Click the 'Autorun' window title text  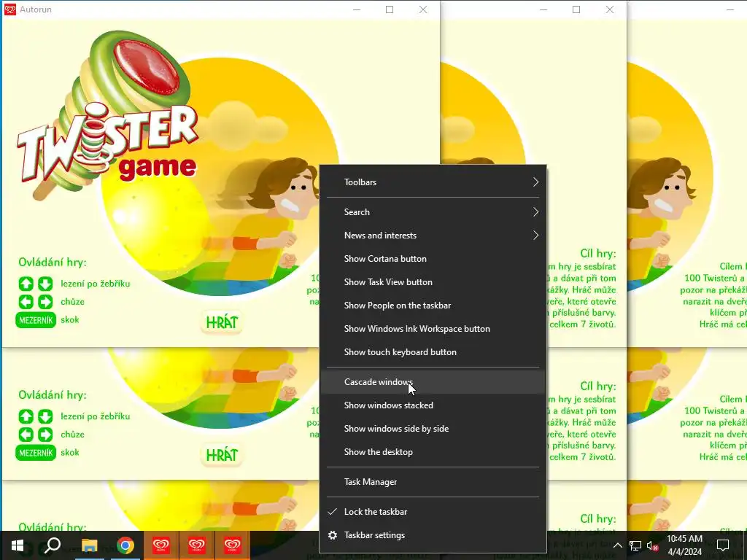36,9
